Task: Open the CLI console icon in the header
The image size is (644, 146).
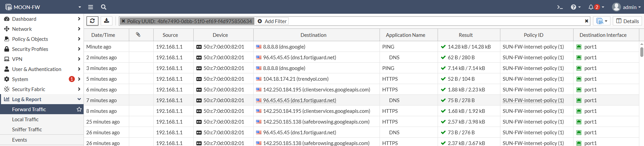Action: point(560,7)
